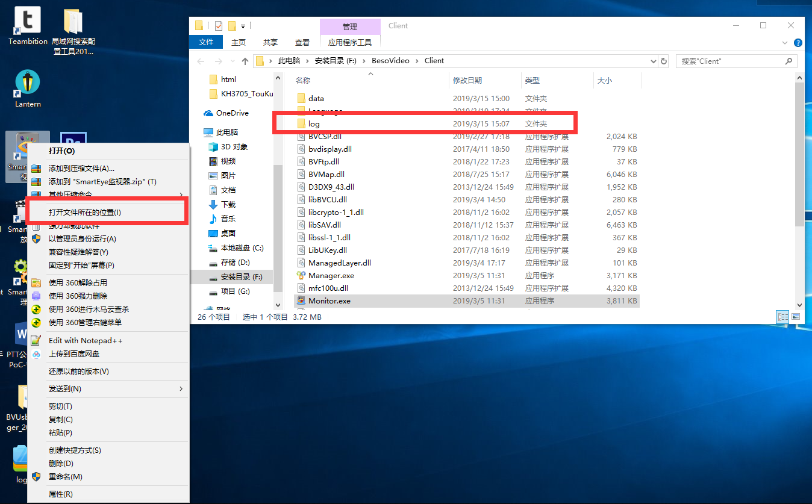Click the refresh button beside address bar
Screen dimensions: 812x504
[664, 61]
